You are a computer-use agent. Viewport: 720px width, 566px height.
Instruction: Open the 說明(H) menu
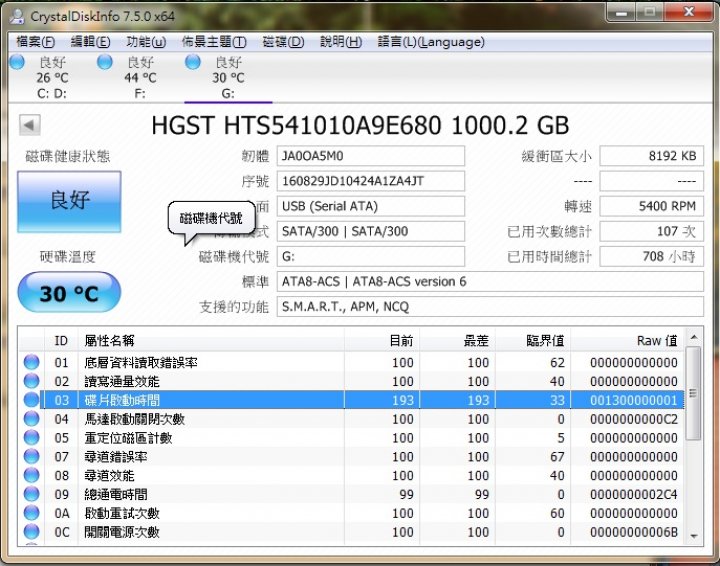pos(341,42)
